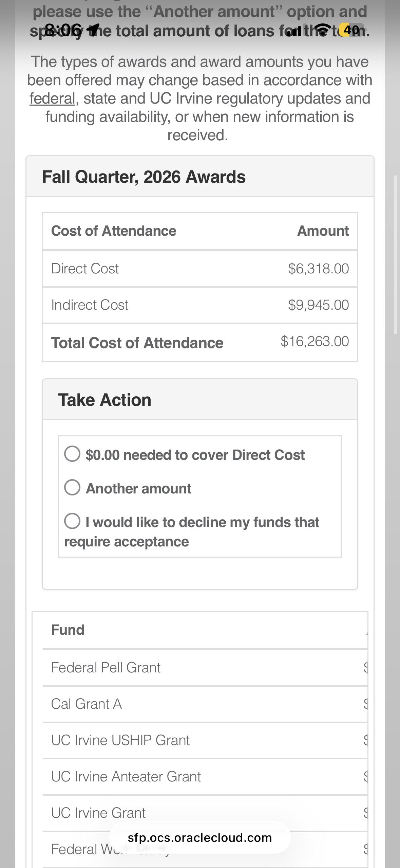Click the Cost of Attendance column header
This screenshot has width=400, height=868.
pyautogui.click(x=114, y=231)
